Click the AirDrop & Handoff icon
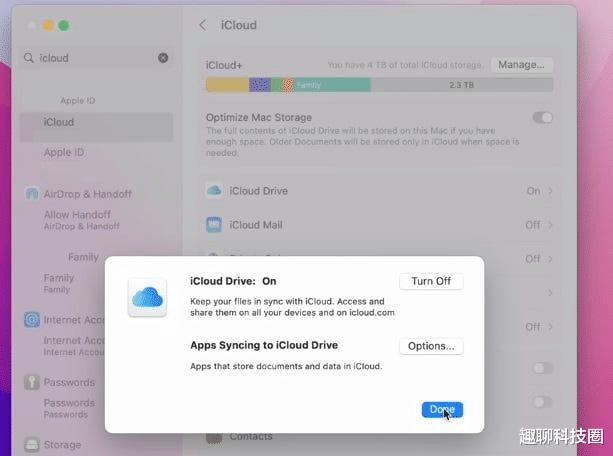Image resolution: width=613 pixels, height=456 pixels. coord(32,194)
